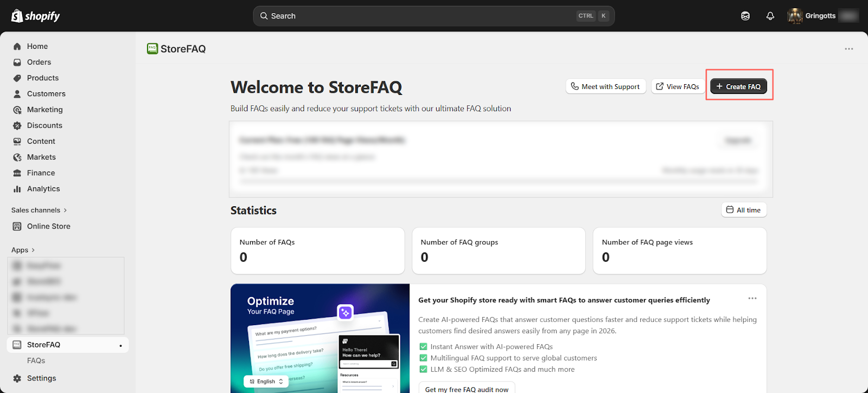This screenshot has width=868, height=393.
Task: Click the Settings gear icon
Action: click(x=17, y=378)
